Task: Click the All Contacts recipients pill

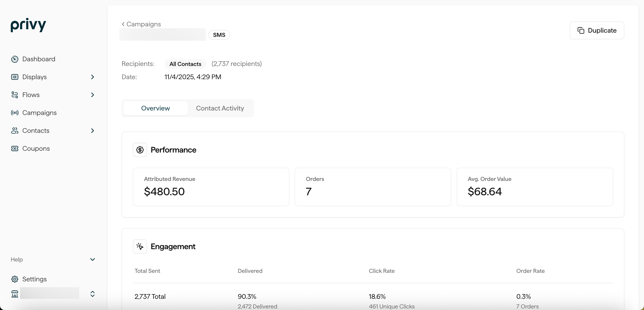Action: pyautogui.click(x=185, y=64)
